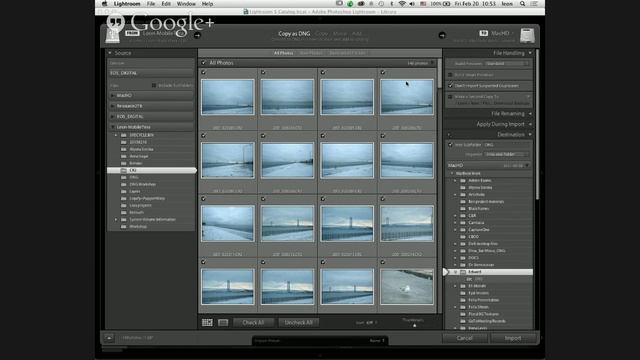Screen dimensions: 640x360
Task: Uncheck the seagull photo's checkbox
Action: click(x=383, y=262)
